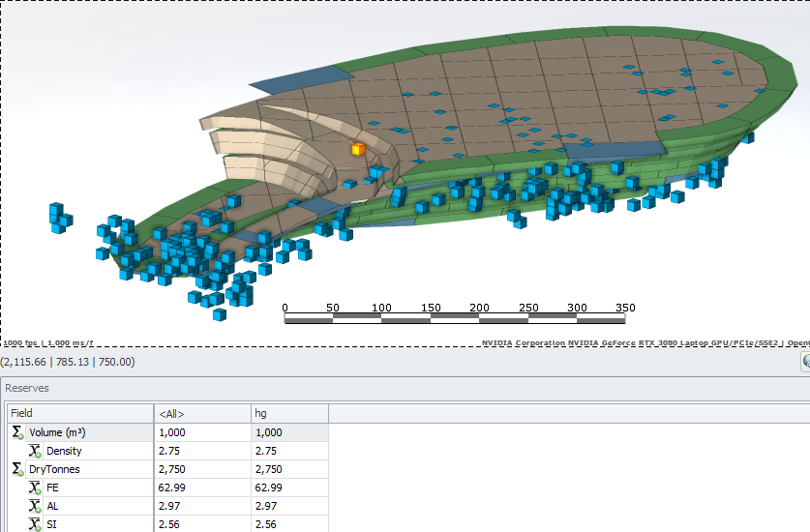Screen dimensions: 810x532
Task: Click the Reserves panel title
Action: [27, 388]
